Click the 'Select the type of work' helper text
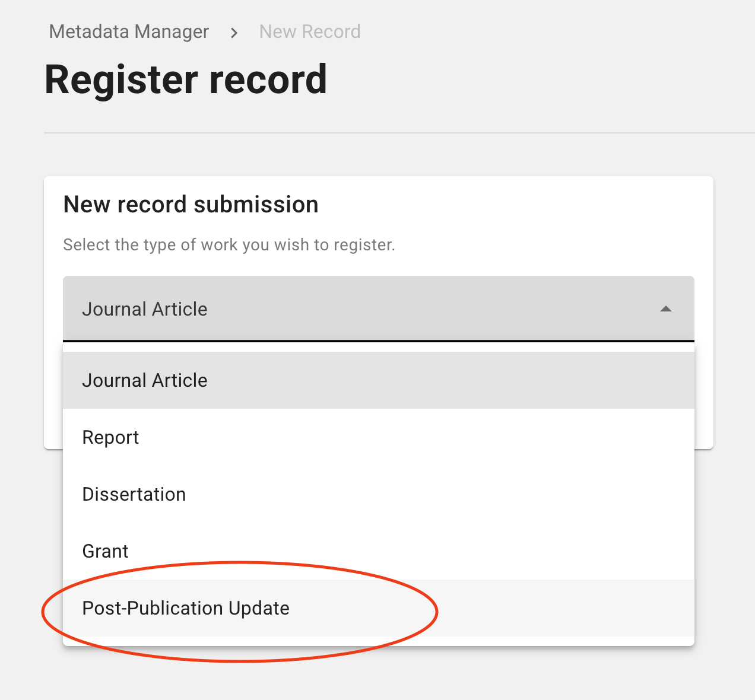The width and height of the screenshot is (755, 700). click(229, 245)
